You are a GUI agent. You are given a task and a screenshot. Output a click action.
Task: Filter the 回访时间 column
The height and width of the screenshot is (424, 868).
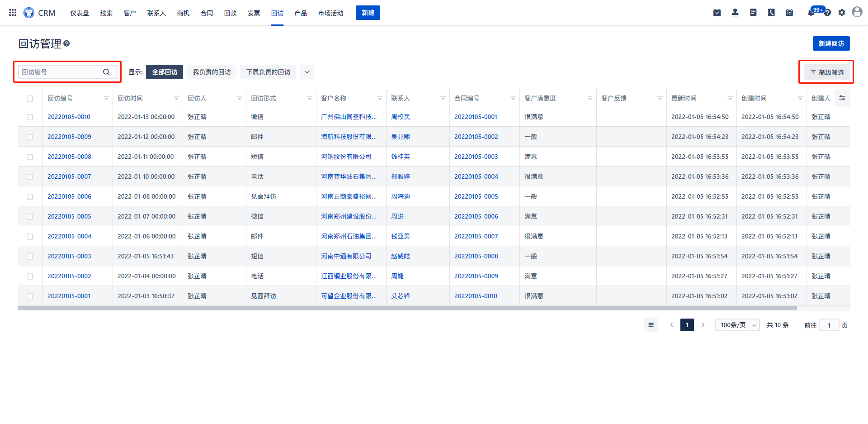176,98
